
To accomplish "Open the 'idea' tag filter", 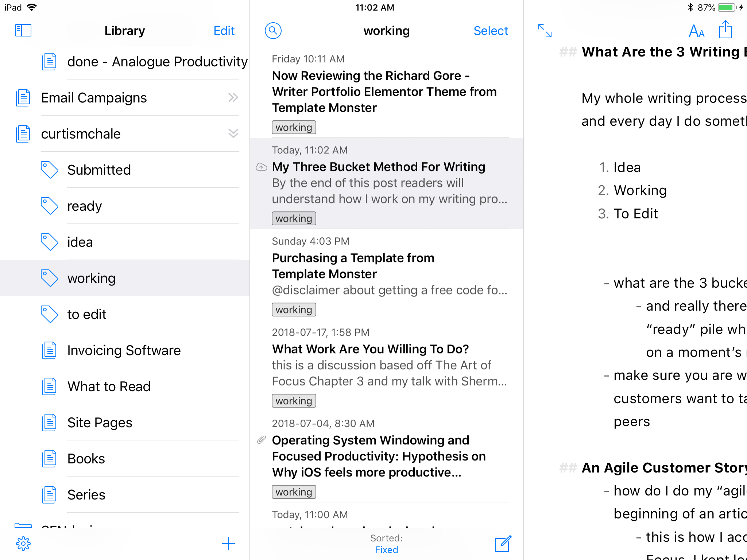I will tap(80, 242).
